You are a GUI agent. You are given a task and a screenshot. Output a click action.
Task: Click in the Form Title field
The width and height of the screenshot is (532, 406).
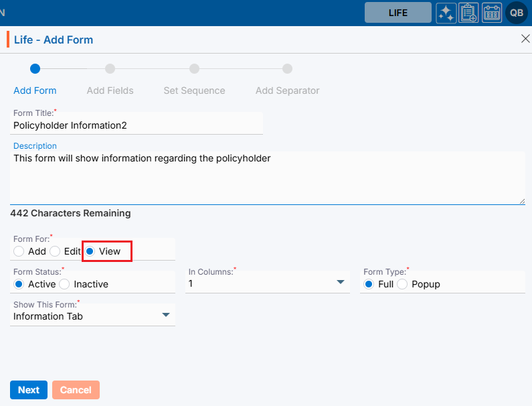[x=137, y=125]
